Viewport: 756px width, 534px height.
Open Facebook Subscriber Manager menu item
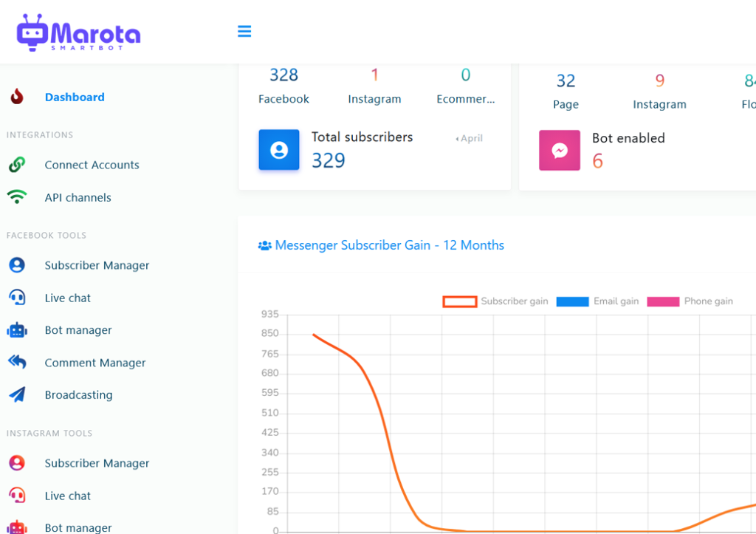(97, 265)
